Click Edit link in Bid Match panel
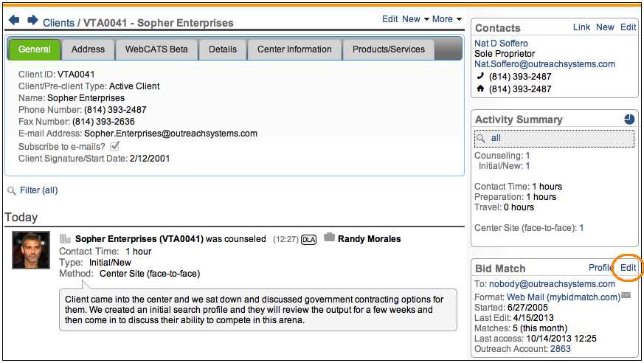The image size is (644, 363). click(628, 268)
